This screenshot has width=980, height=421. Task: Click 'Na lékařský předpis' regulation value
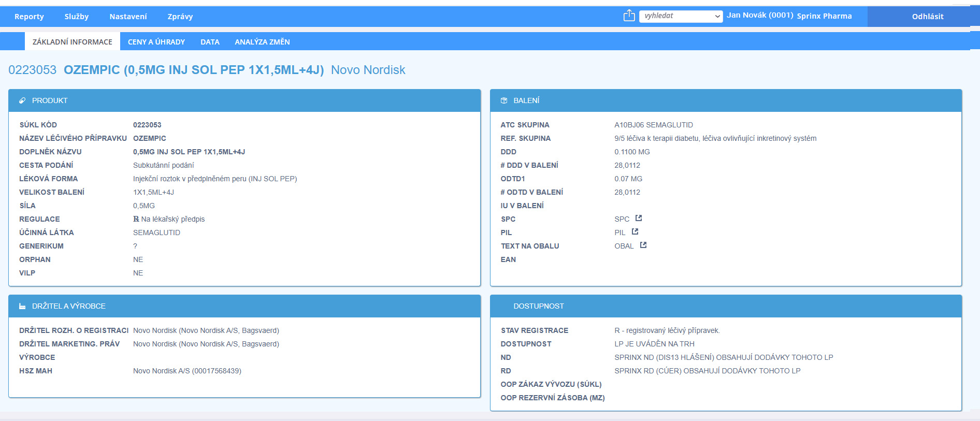point(173,219)
